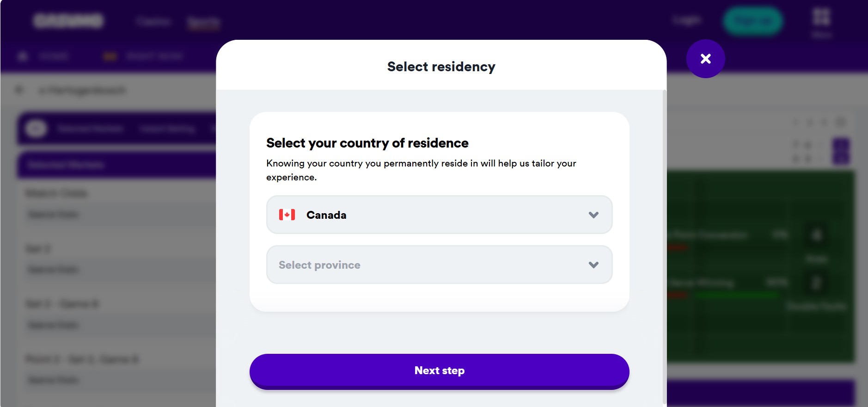
Task: Close the Select residency dialog
Action: pyautogui.click(x=705, y=59)
